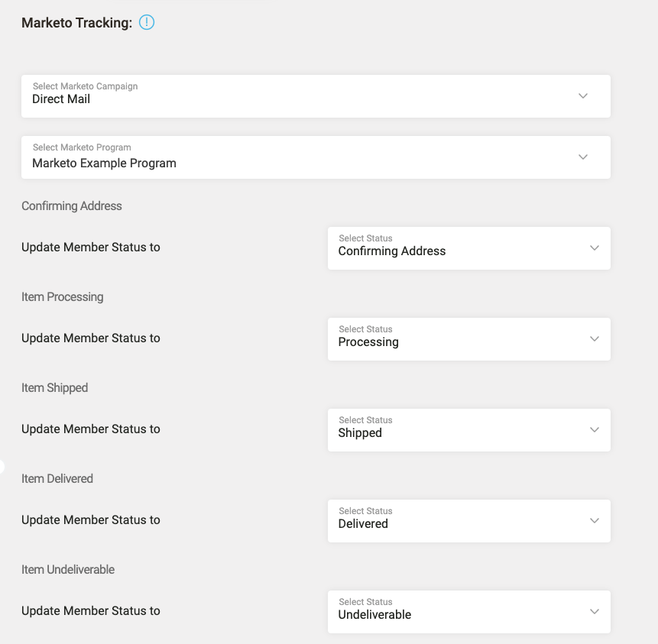Click the Item Shipped section label
658x644 pixels.
tap(55, 388)
